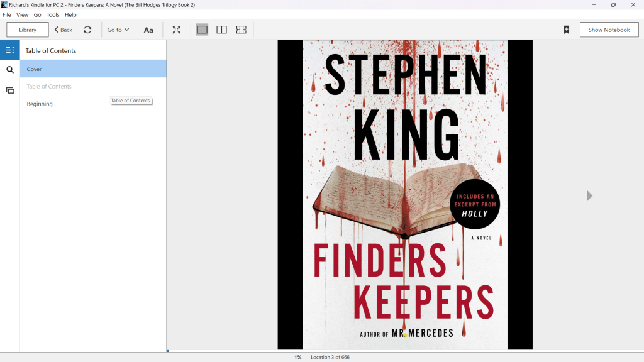Add a bookmark to this page
The width and height of the screenshot is (644, 362).
point(566,30)
